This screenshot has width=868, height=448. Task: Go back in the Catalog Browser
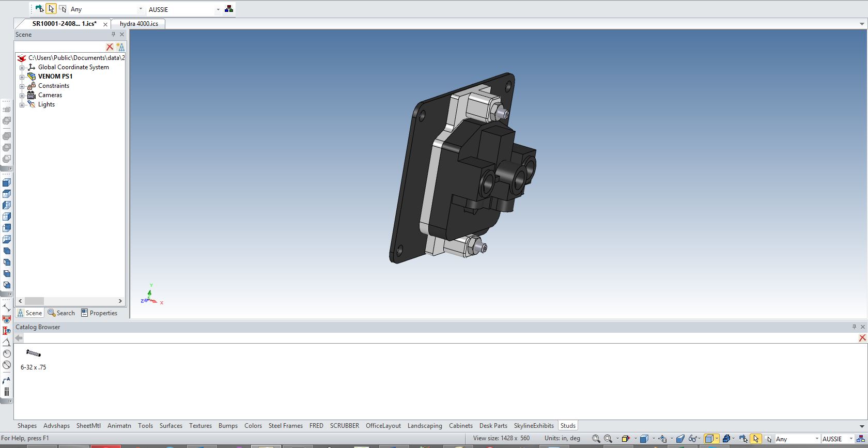(19, 338)
